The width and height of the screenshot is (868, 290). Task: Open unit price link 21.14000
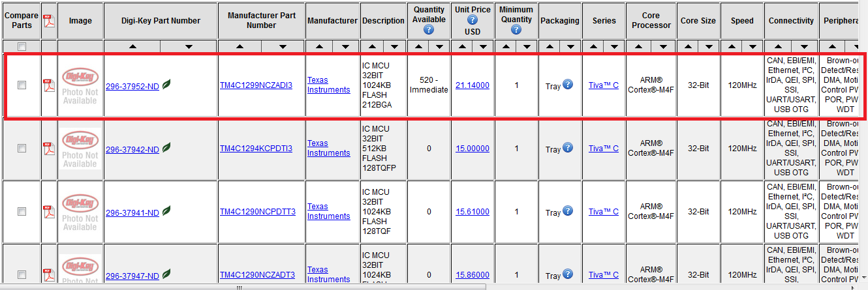coord(473,85)
